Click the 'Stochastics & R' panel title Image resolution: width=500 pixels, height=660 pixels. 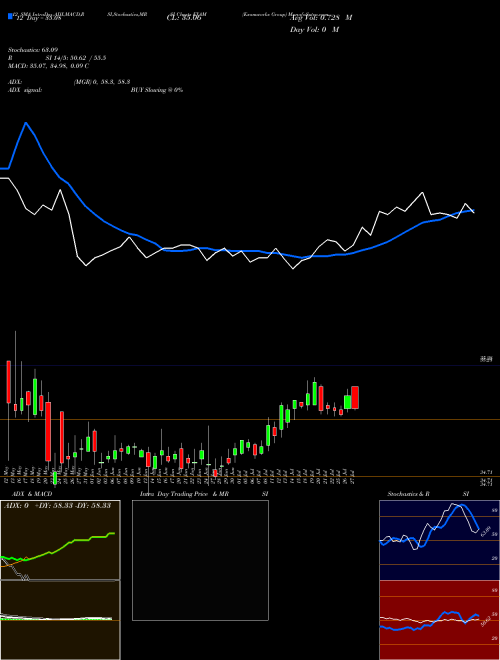[x=409, y=494]
